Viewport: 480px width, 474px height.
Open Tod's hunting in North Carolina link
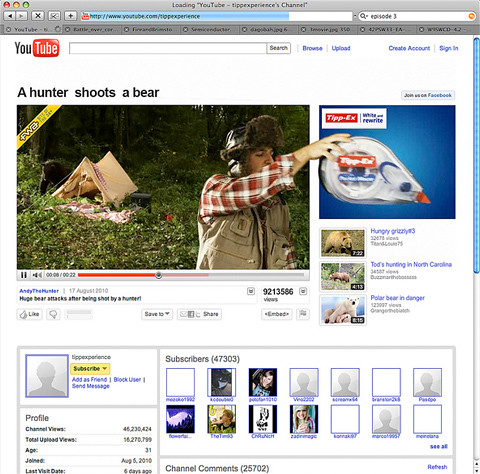pos(411,264)
